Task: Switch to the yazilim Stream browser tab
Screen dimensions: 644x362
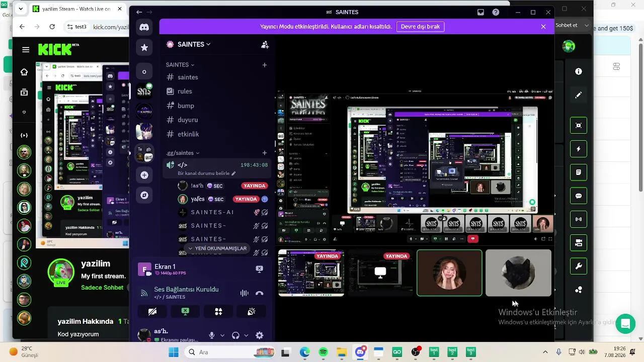Action: tap(77, 9)
